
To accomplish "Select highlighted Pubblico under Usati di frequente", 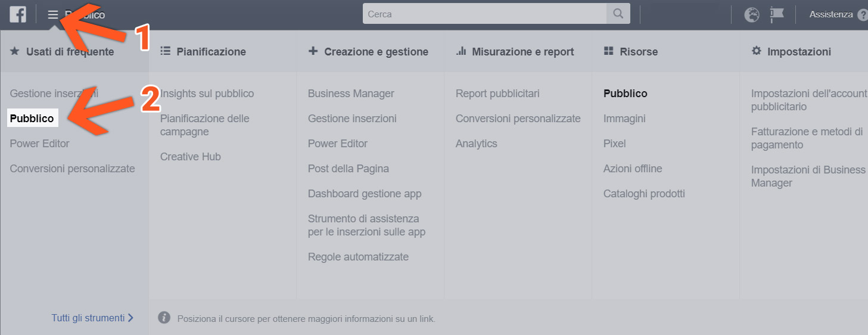I will tap(32, 119).
